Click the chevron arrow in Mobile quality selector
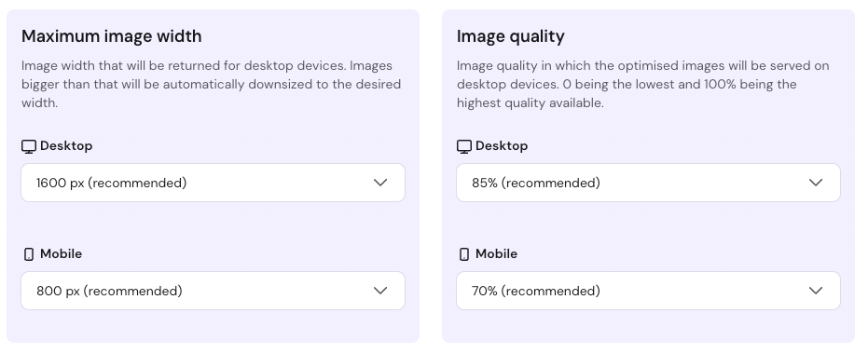This screenshot has width=868, height=354. click(x=816, y=291)
